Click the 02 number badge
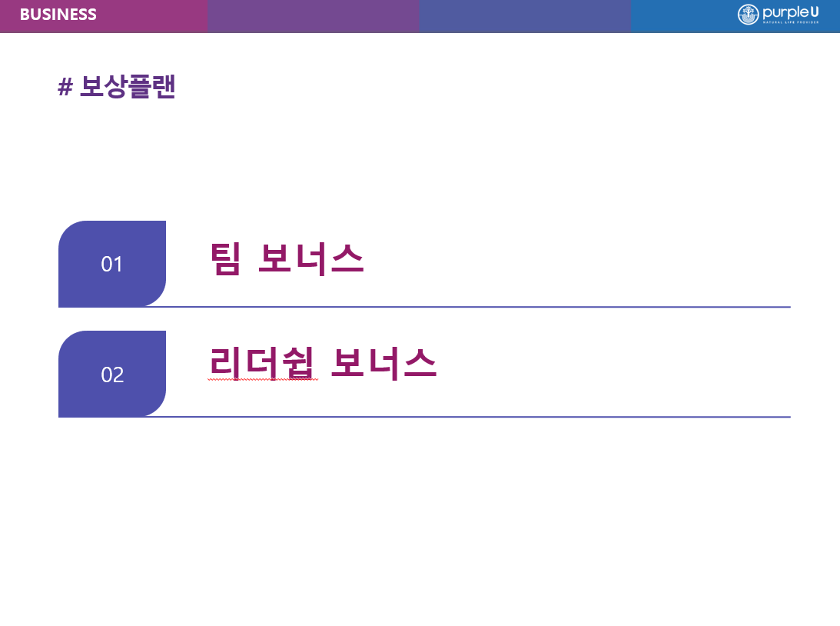This screenshot has height=626, width=840. 112,374
